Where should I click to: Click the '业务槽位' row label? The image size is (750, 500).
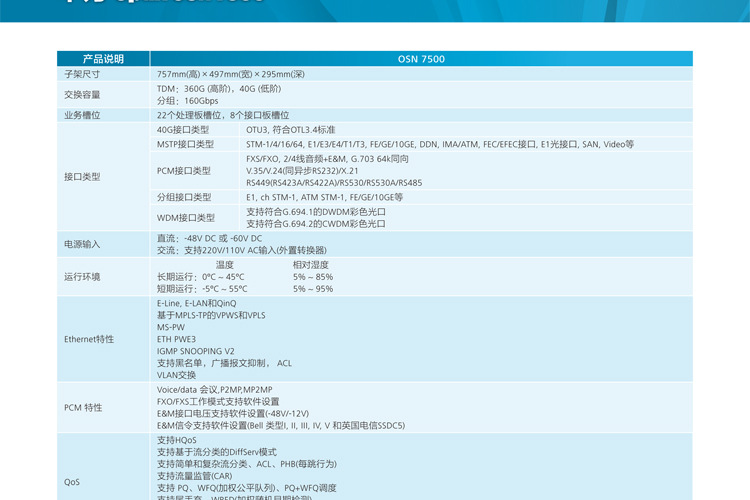point(82,115)
